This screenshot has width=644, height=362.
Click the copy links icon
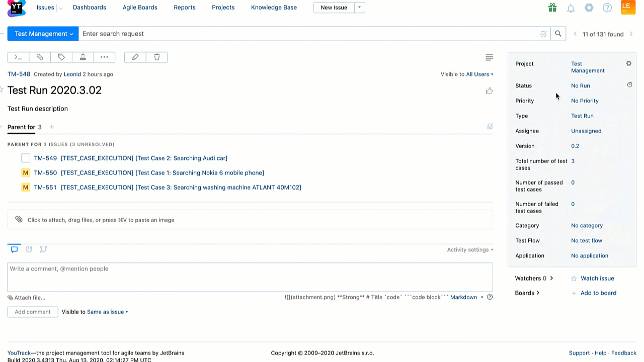click(x=490, y=127)
